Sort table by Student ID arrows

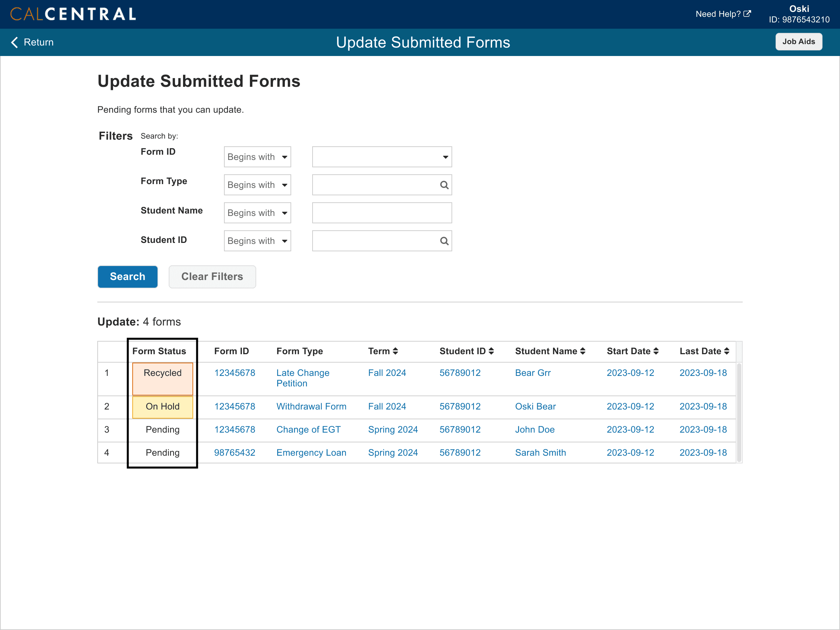[x=491, y=351]
